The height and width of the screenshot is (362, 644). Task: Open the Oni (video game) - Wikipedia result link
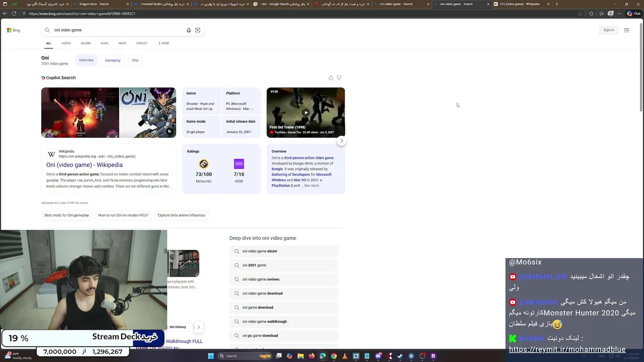(85, 165)
